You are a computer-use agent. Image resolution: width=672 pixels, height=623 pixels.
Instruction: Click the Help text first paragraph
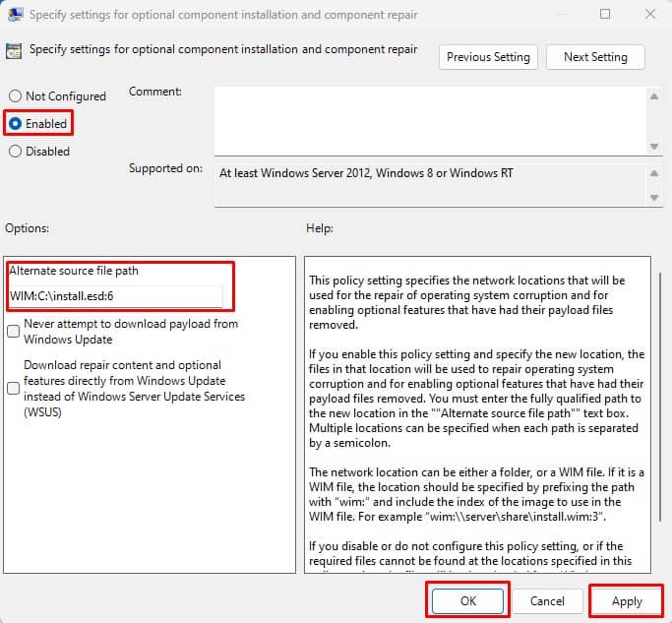pyautogui.click(x=466, y=302)
